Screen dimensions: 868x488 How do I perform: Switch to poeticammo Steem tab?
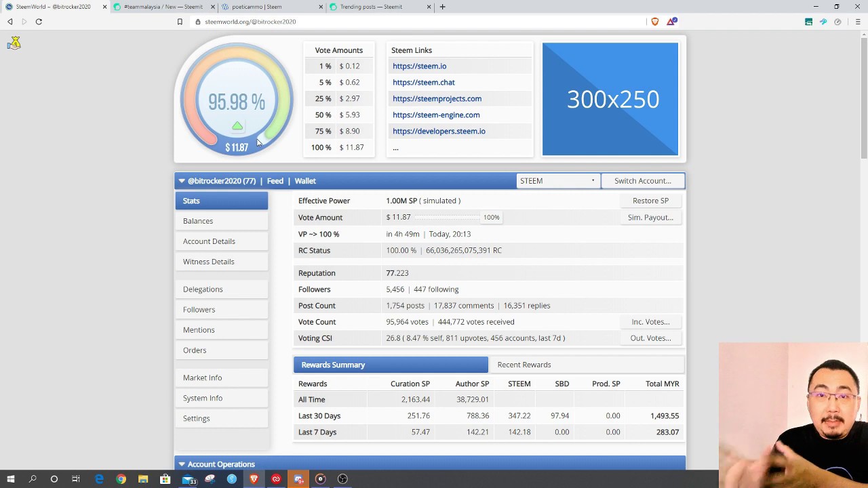click(271, 7)
